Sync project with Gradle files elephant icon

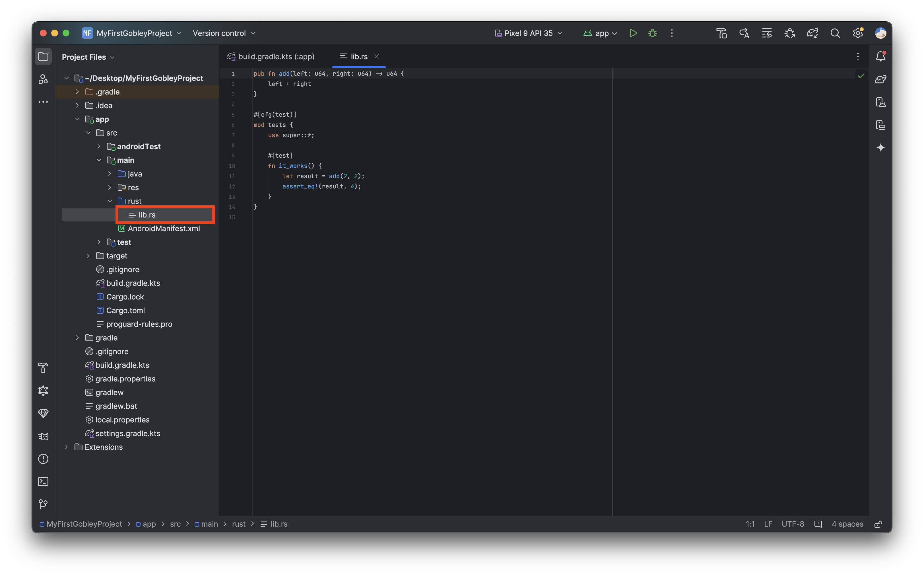[x=812, y=33]
